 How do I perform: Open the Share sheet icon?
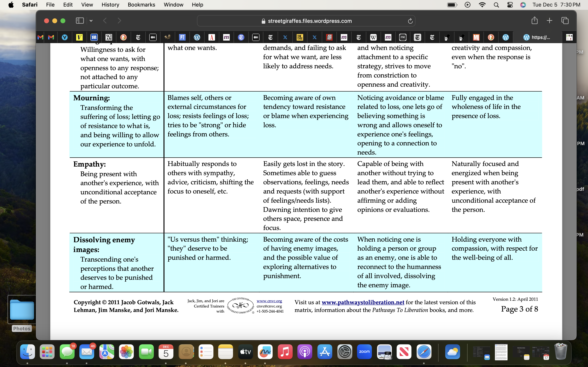(534, 21)
